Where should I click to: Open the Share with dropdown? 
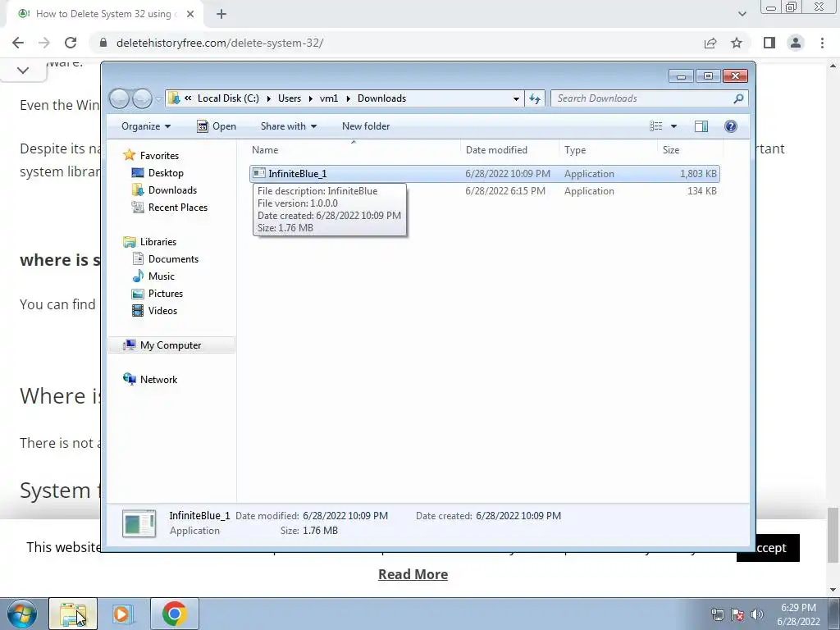pos(288,126)
